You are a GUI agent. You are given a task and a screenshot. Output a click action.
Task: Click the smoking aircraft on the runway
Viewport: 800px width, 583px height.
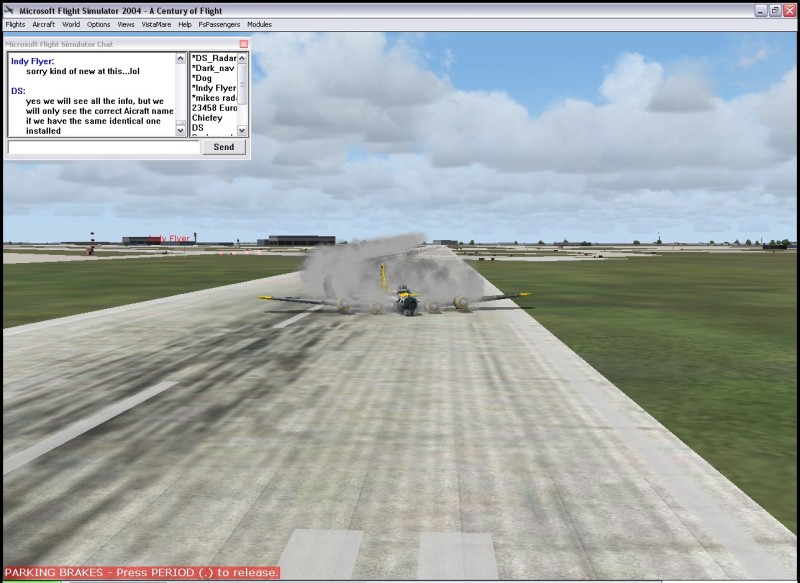(400, 300)
